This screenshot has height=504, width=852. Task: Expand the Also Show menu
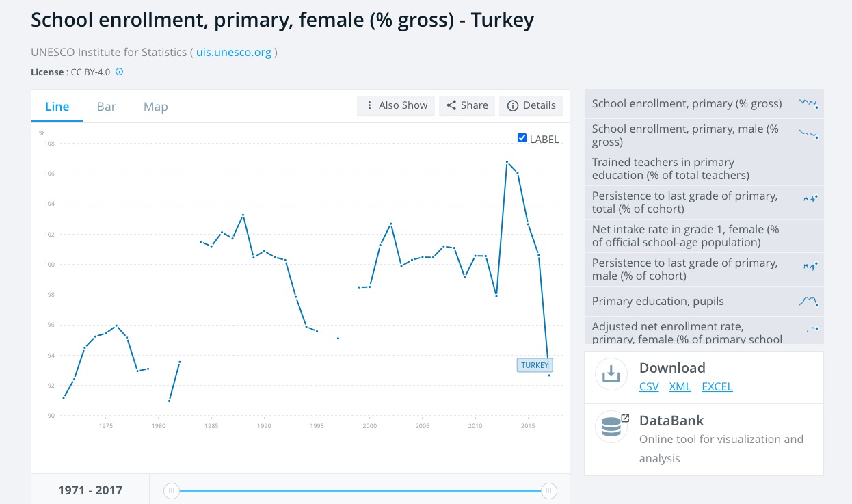point(396,105)
